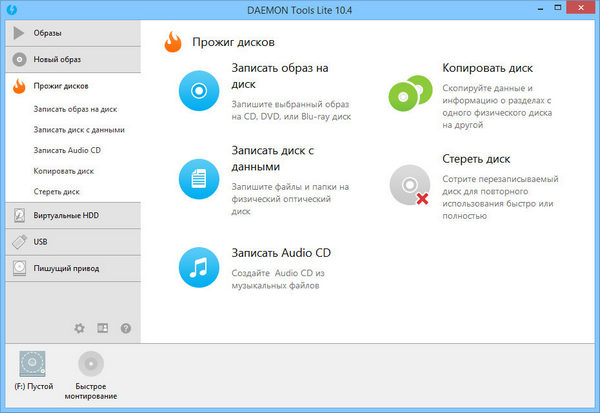Click the window layout icon beside the gear
Screen dimensions: 600x413
(102, 328)
